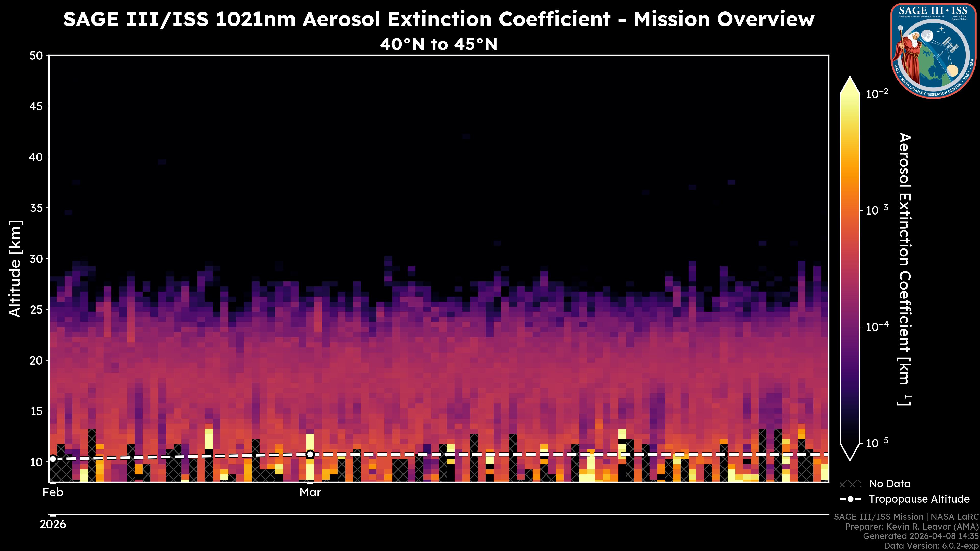Click the Tropopause Altitude legend text
Image resolution: width=980 pixels, height=551 pixels.
[919, 499]
